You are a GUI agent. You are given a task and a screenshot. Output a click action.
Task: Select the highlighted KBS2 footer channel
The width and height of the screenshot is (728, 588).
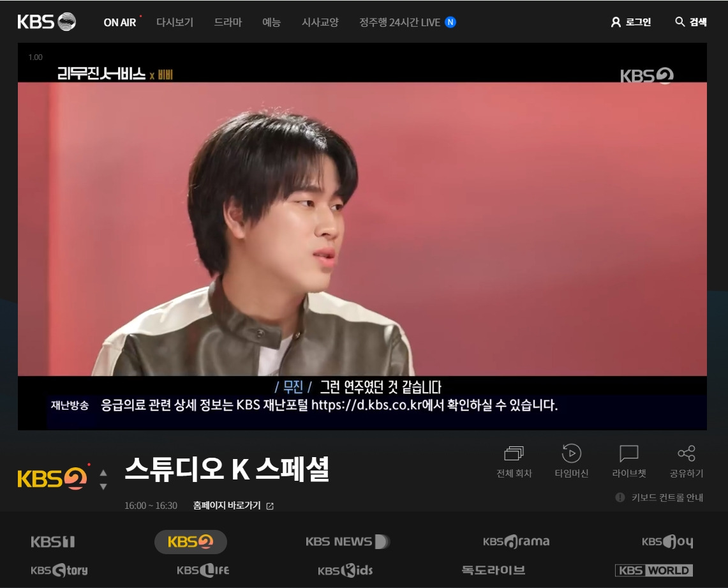[x=190, y=542]
